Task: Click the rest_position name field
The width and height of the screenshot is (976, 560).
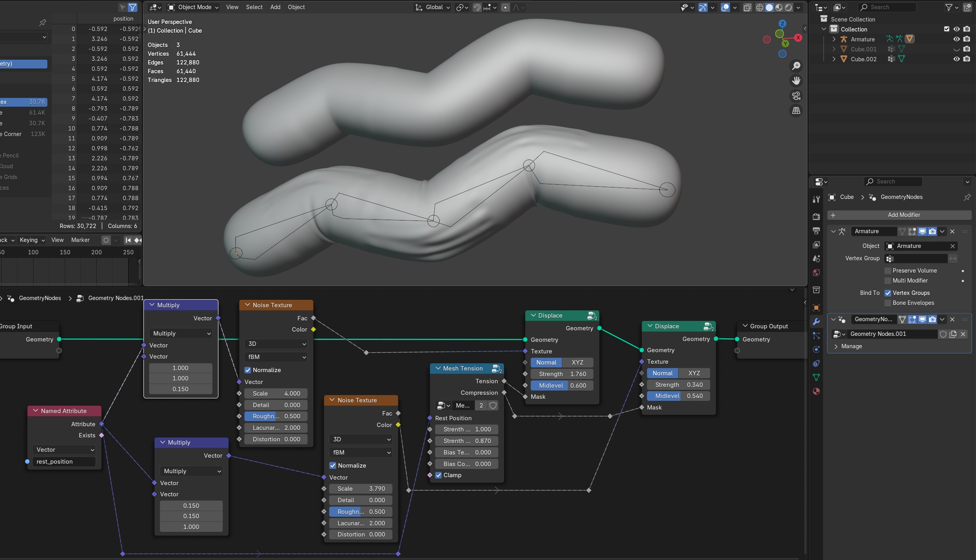Action: pyautogui.click(x=64, y=462)
